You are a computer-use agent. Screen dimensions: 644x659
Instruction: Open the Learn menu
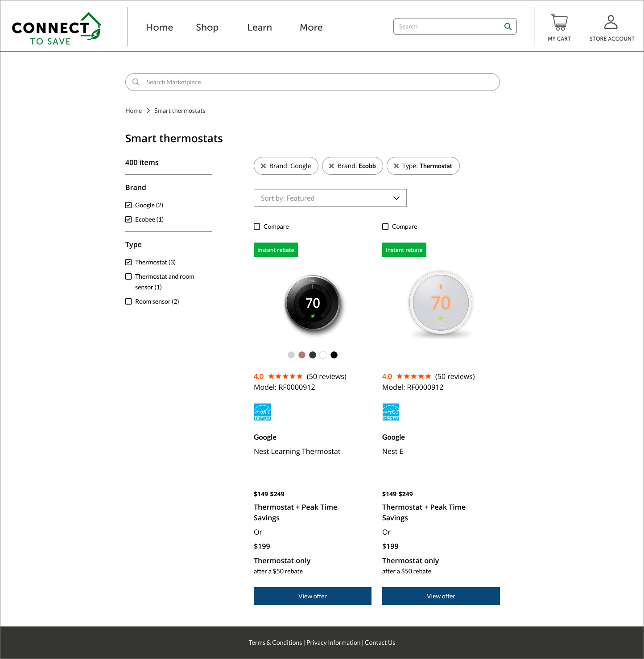point(260,27)
